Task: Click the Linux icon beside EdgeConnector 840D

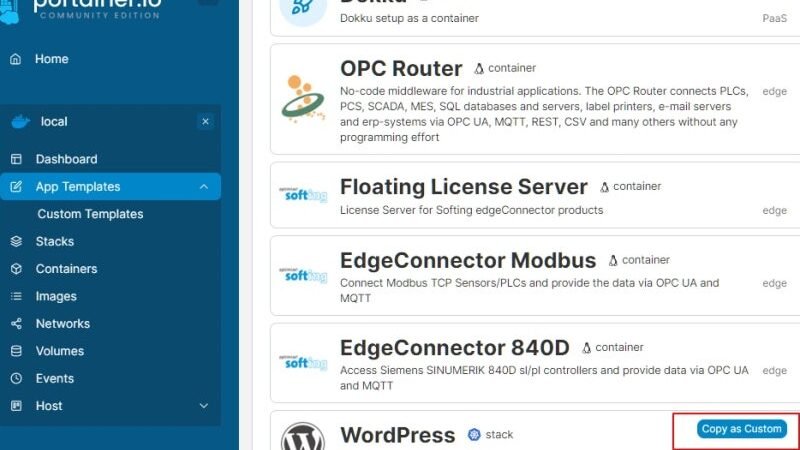Action: pyautogui.click(x=586, y=348)
